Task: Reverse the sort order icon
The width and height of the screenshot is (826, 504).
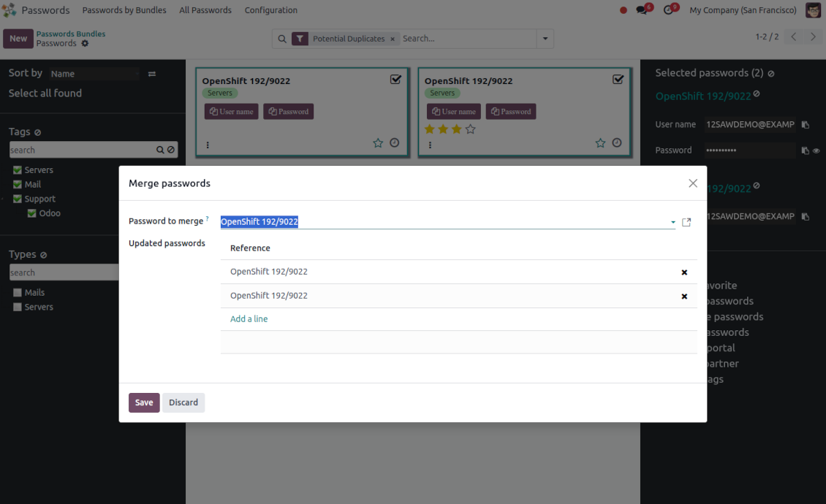Action: 152,74
